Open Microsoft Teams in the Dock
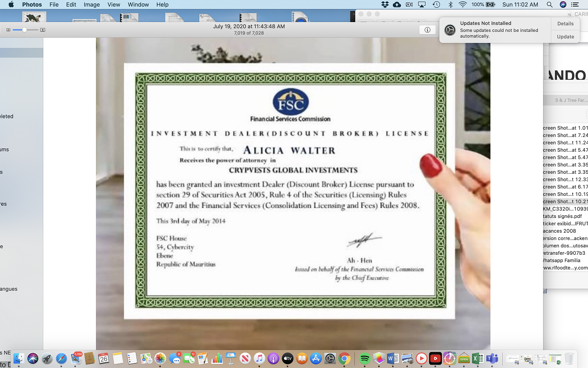 [x=492, y=359]
